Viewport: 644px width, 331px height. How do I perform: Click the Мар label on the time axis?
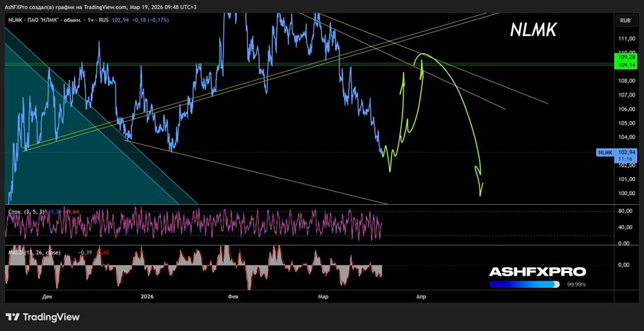click(323, 296)
